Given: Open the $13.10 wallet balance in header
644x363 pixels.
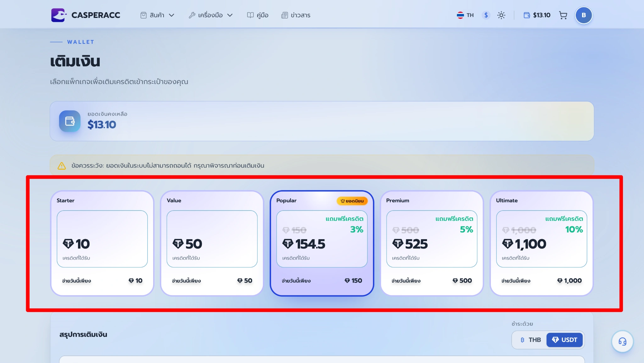Looking at the screenshot, I should click(x=537, y=15).
